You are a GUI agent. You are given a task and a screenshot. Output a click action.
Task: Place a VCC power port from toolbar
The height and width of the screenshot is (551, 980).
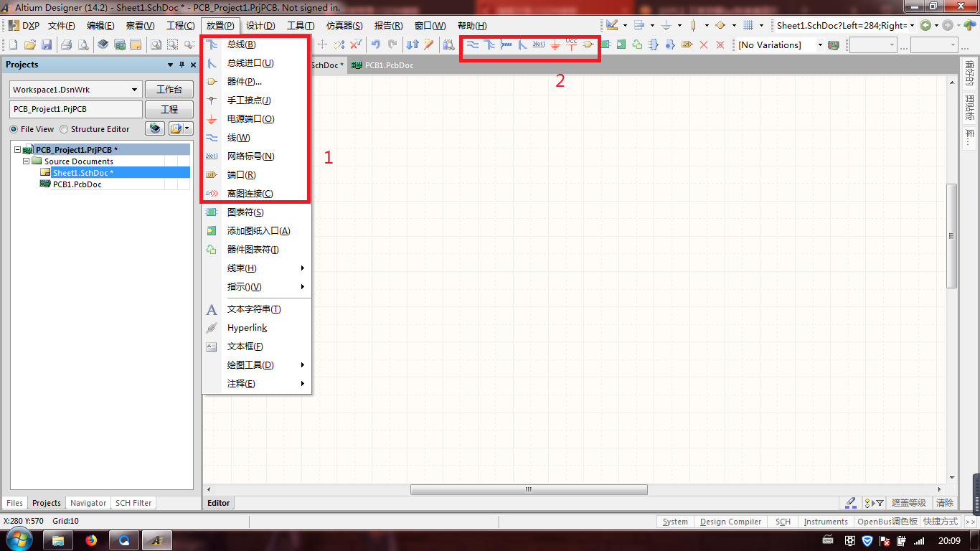point(572,44)
